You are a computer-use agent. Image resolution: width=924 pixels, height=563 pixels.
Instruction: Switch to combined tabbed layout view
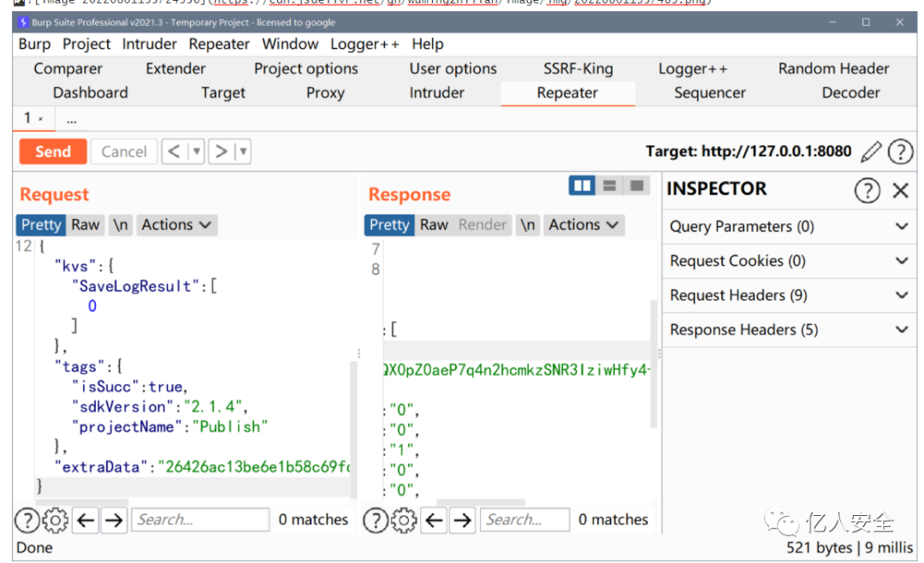[x=637, y=186]
